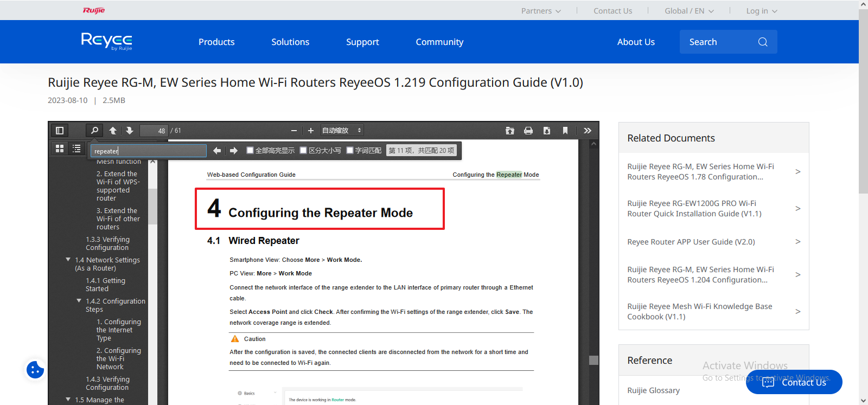
Task: Jump to next search match arrow
Action: click(234, 151)
